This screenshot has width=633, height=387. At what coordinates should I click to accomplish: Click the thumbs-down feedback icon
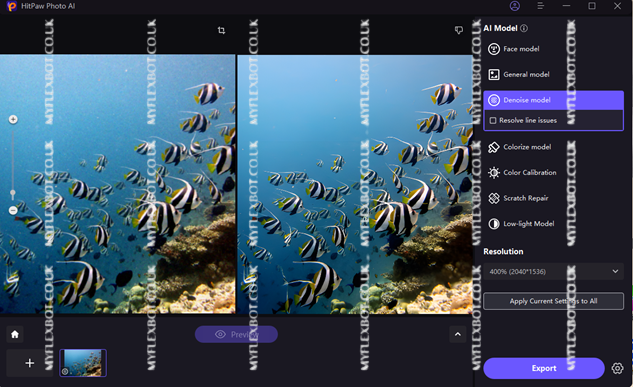pyautogui.click(x=459, y=30)
